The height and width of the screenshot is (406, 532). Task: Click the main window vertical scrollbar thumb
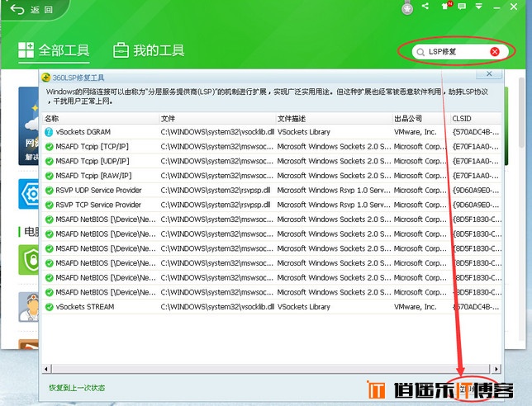[522, 112]
